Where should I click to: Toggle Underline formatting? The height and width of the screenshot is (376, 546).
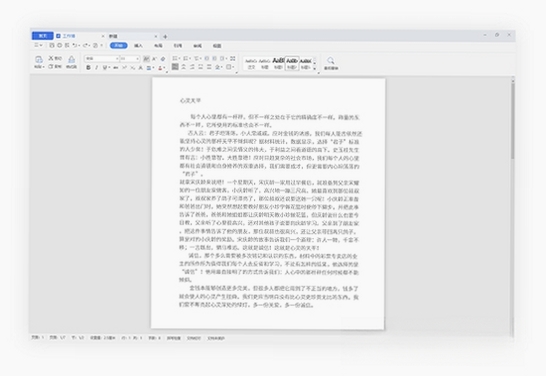tap(105, 68)
